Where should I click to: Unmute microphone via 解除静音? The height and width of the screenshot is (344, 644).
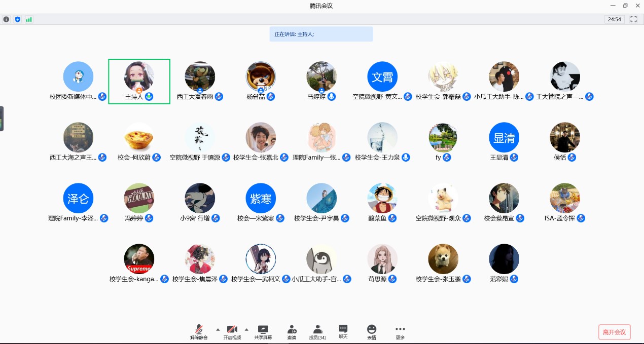[x=199, y=332]
